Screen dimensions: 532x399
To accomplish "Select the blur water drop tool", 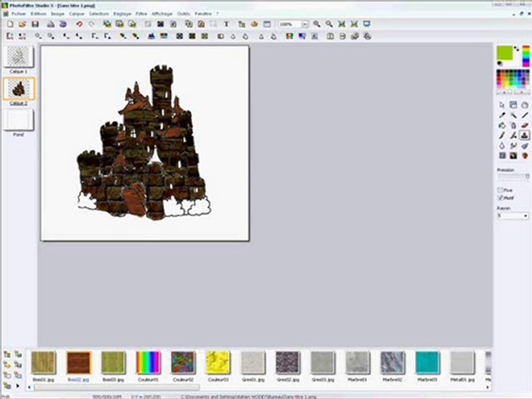I will pos(502,146).
